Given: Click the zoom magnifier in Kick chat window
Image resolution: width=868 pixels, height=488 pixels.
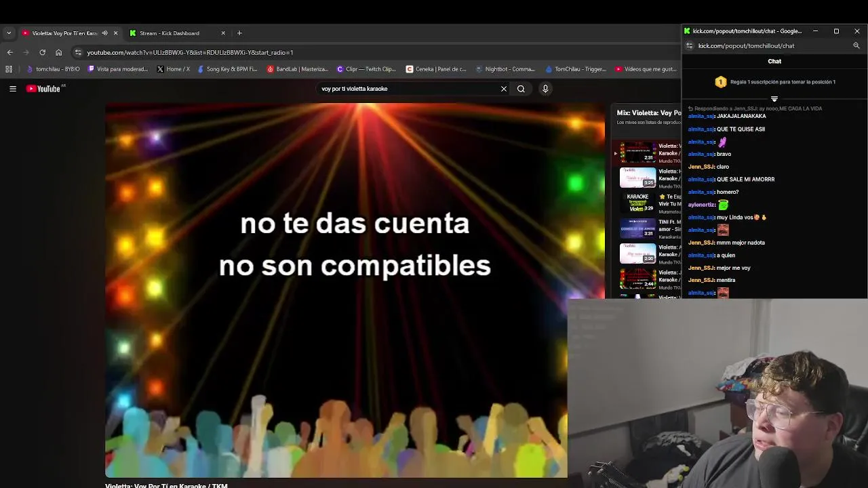Looking at the screenshot, I should pyautogui.click(x=856, y=46).
